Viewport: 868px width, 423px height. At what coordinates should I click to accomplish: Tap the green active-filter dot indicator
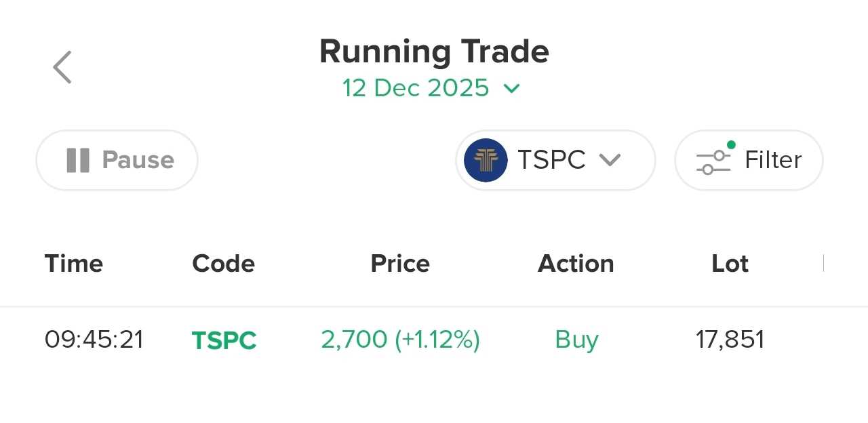[x=731, y=144]
